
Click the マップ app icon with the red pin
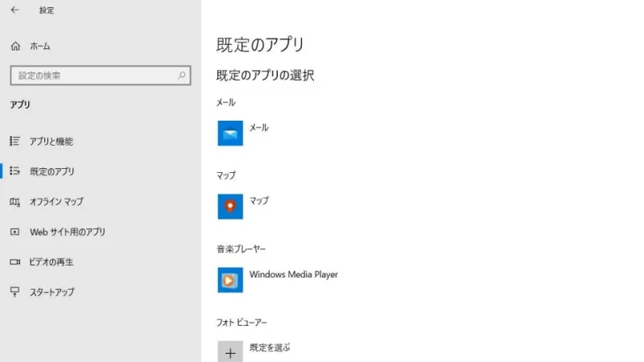(230, 207)
